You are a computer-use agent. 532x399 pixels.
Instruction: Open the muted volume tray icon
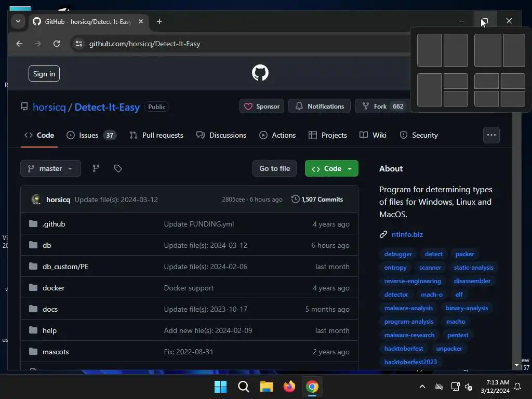469,387
